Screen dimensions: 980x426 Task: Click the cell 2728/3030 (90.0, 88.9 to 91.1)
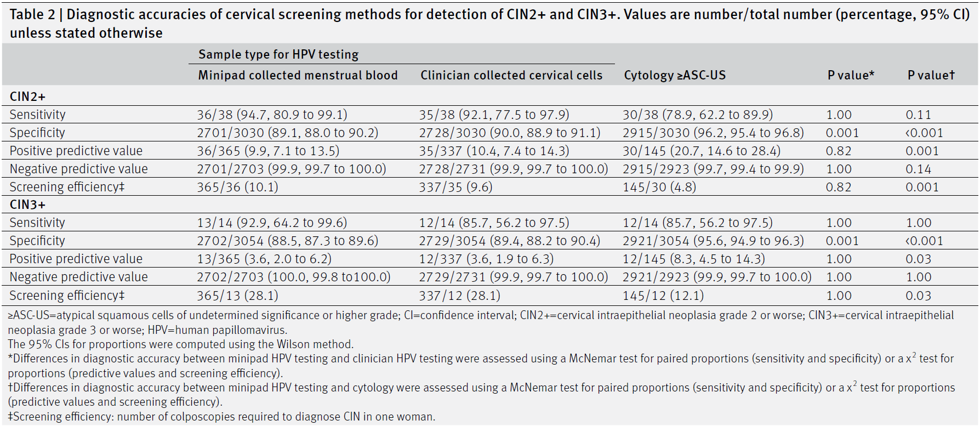(510, 133)
